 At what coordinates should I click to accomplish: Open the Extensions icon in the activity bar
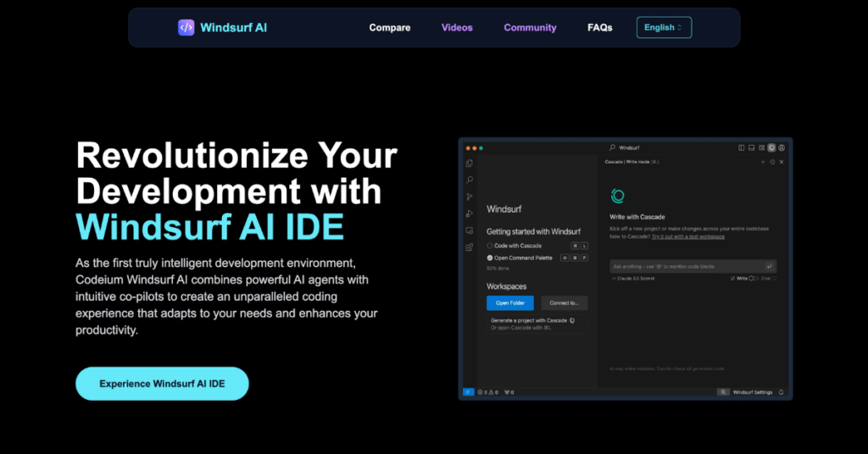coord(469,247)
